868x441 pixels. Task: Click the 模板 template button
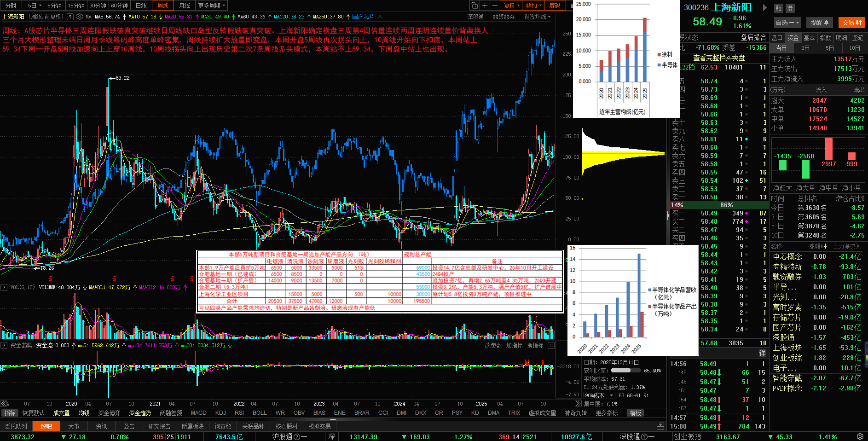pyautogui.click(x=636, y=413)
